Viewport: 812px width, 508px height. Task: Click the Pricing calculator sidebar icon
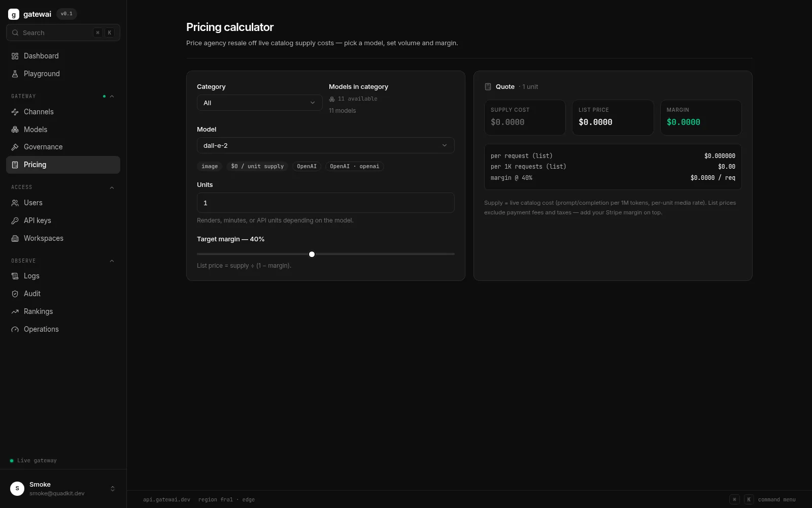15,165
